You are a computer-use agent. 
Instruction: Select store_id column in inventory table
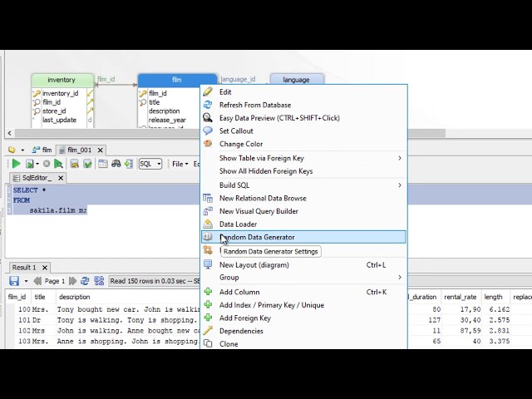pyautogui.click(x=54, y=111)
